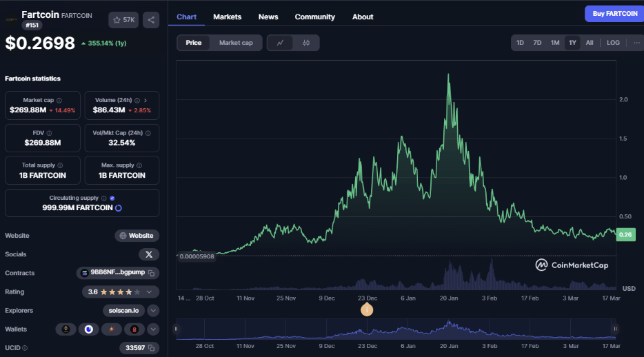Open the Website link button
The width and height of the screenshot is (644, 357).
[x=137, y=236]
